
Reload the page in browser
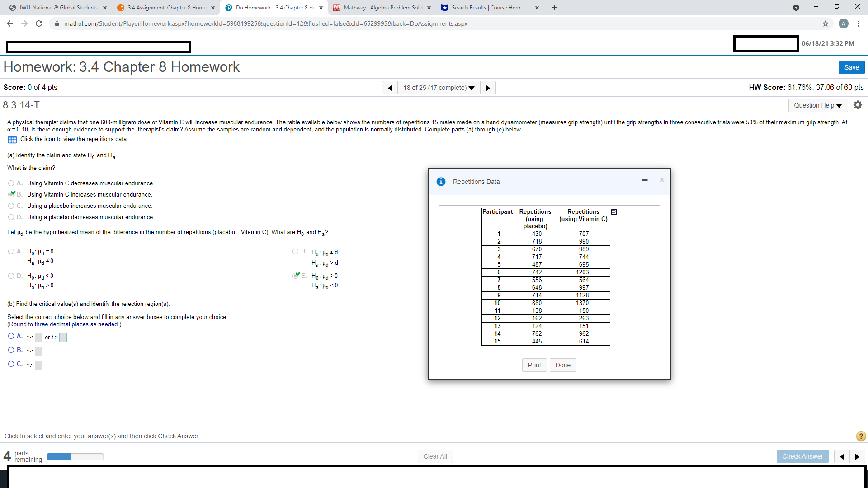click(39, 23)
